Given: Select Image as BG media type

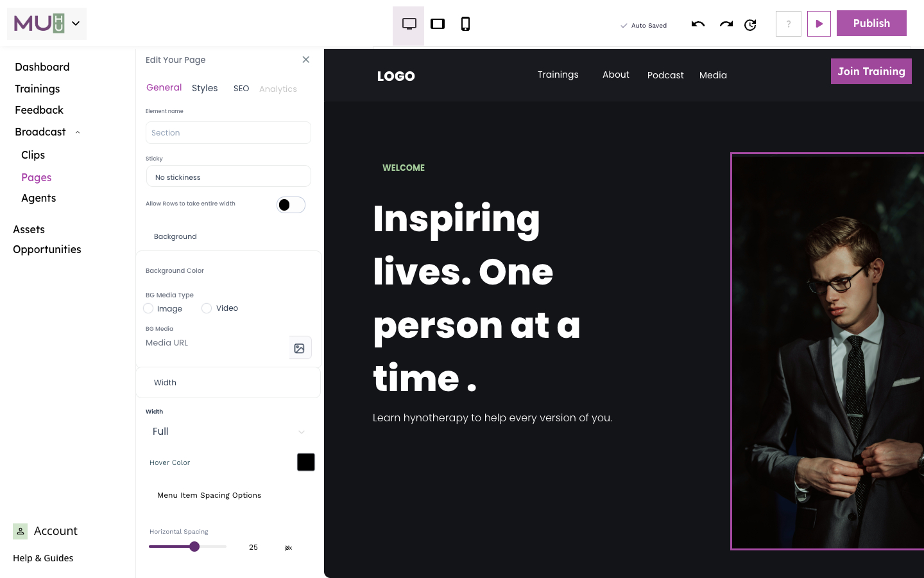Looking at the screenshot, I should tap(148, 308).
